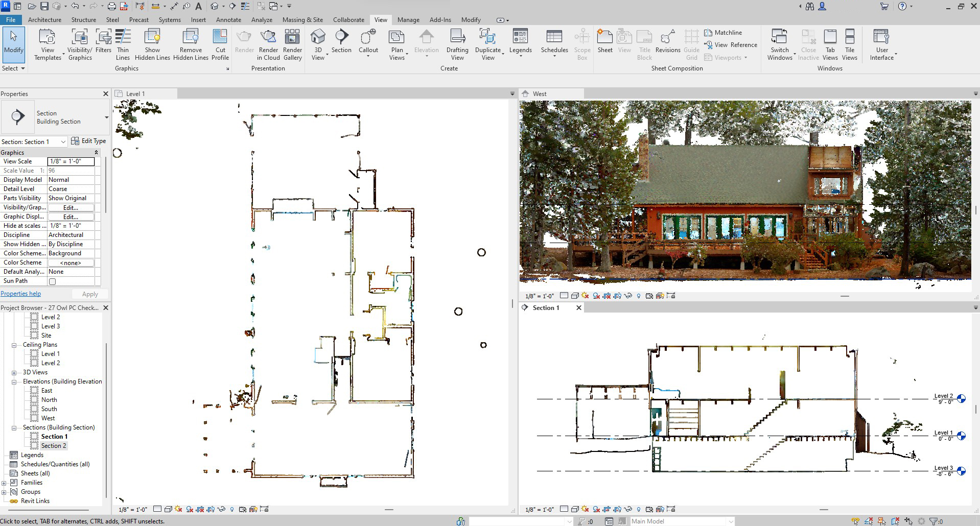980x526 pixels.
Task: Close the Section 1 view tab
Action: (579, 308)
